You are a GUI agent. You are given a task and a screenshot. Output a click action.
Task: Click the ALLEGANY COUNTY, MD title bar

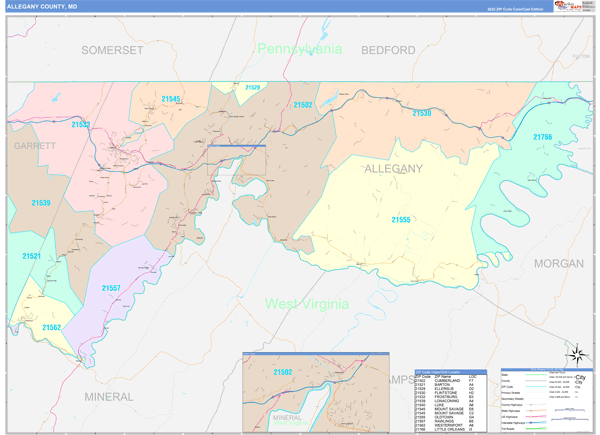[x=279, y=6]
